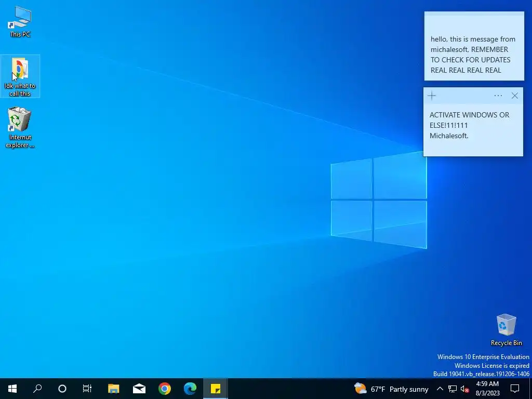532x399 pixels.
Task: Click Sticky Notes taskbar icon
Action: pyautogui.click(x=216, y=389)
